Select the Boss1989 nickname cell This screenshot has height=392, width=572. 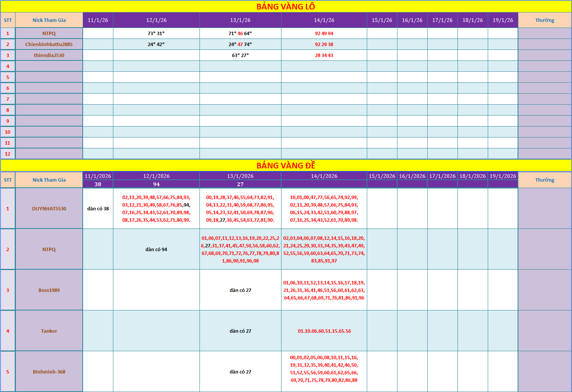click(x=49, y=290)
